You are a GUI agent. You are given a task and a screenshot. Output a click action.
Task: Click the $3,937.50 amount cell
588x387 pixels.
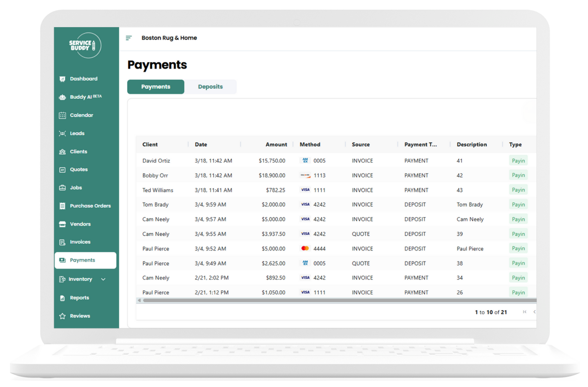(273, 234)
